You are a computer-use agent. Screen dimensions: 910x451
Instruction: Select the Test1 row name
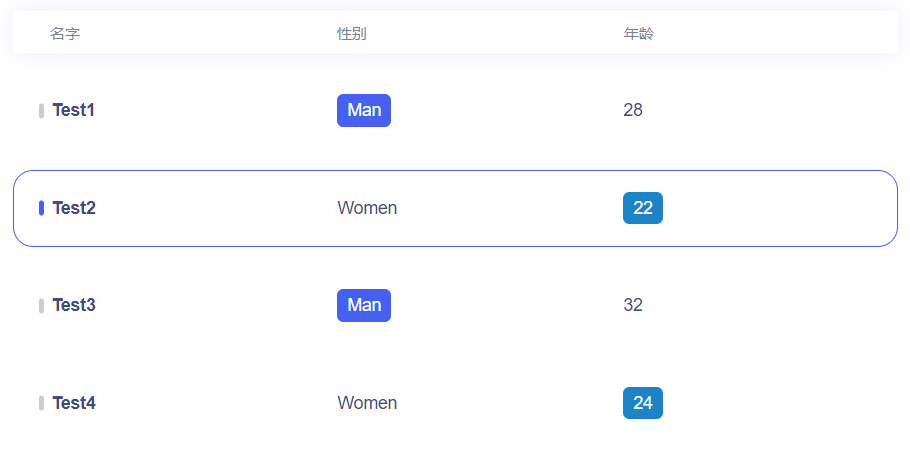(74, 110)
